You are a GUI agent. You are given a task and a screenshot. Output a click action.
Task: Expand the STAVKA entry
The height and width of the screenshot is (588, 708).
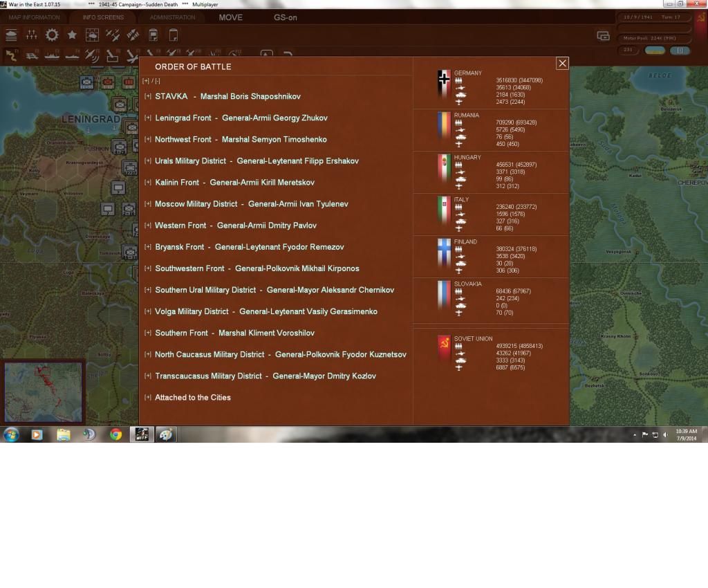pyautogui.click(x=148, y=96)
